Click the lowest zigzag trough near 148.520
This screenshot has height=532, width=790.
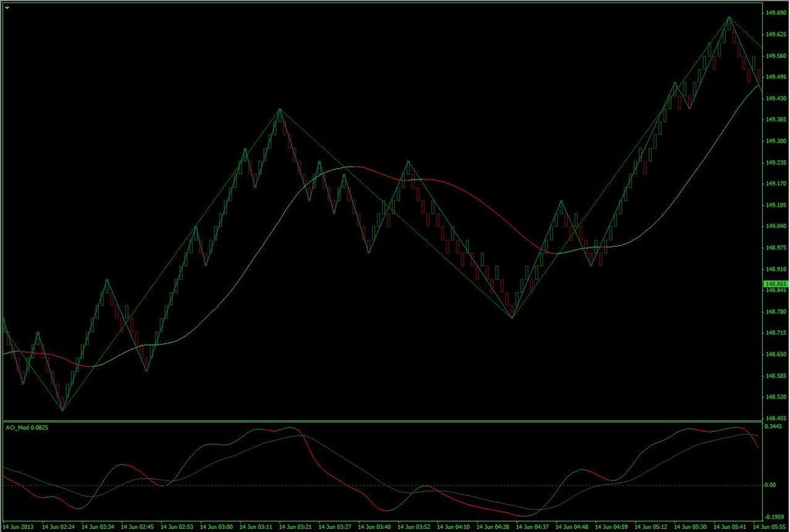(63, 410)
